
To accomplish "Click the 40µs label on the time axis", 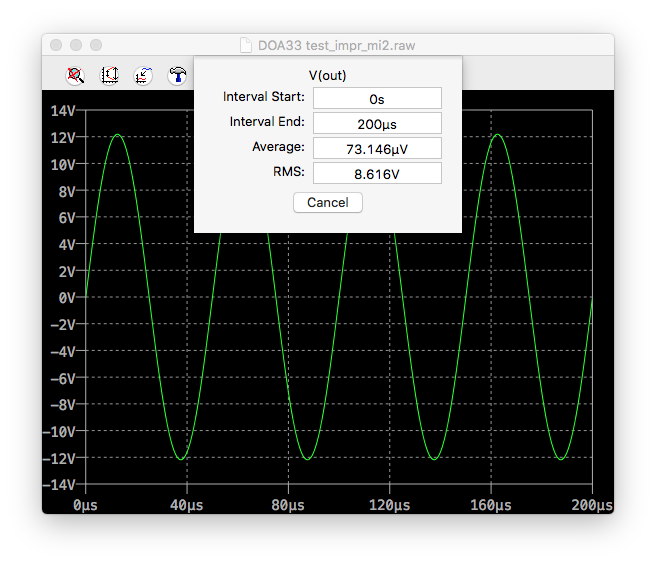I will pyautogui.click(x=187, y=505).
